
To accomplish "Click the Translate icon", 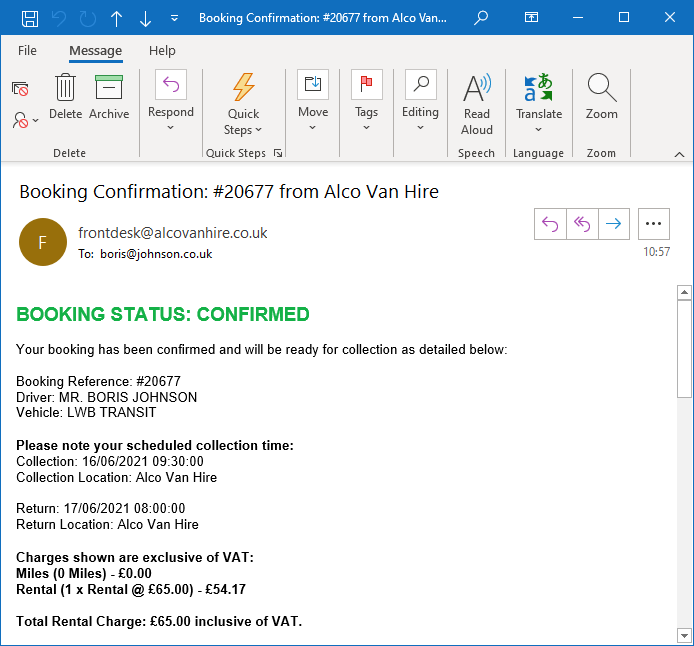I will coord(538,88).
